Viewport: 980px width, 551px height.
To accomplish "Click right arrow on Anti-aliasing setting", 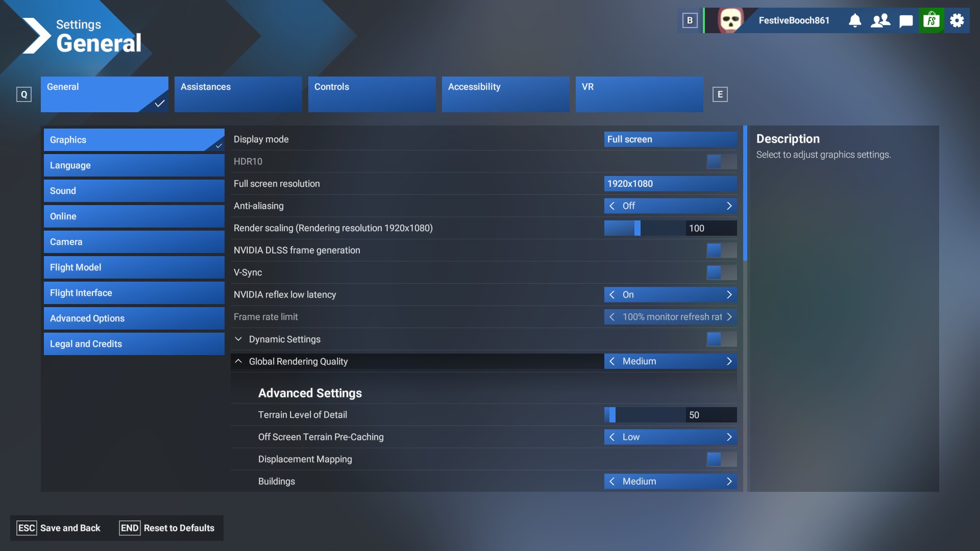I will point(729,206).
